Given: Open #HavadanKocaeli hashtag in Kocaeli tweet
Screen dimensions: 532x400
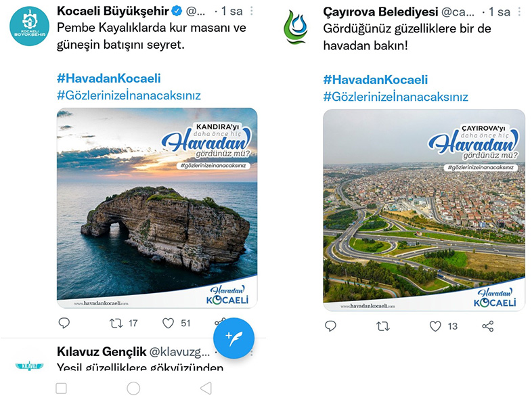Looking at the screenshot, I should 108,79.
